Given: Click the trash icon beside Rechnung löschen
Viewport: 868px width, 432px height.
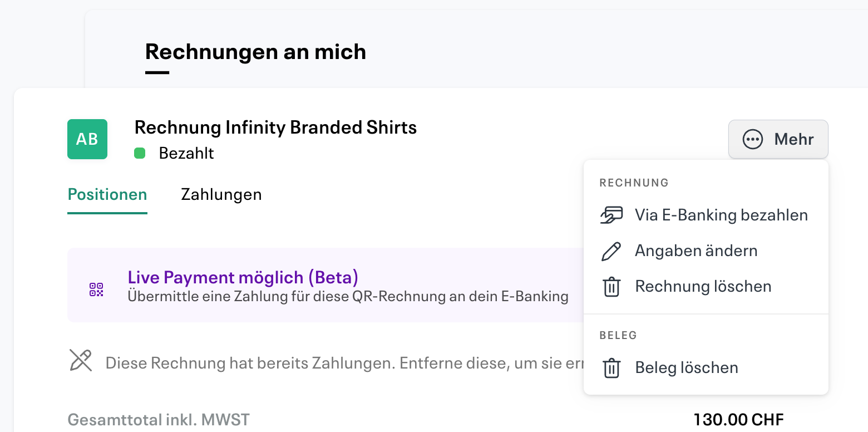Looking at the screenshot, I should [x=611, y=286].
